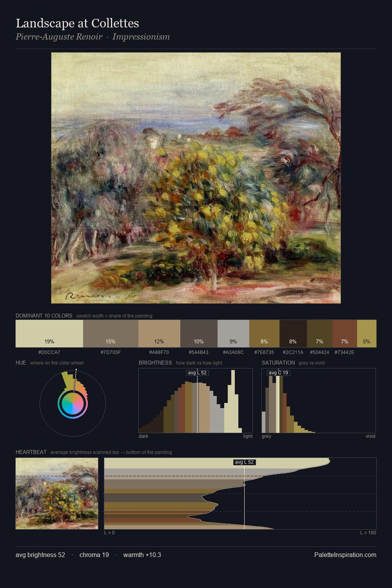Select the 12% tan swatch

coord(159,334)
